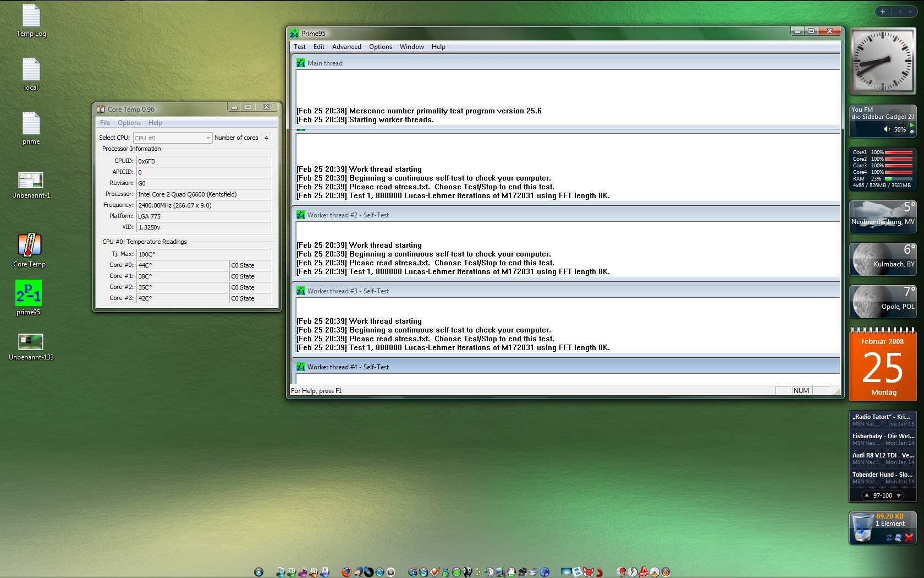
Task: Click the radio gadget speaker volume icon
Action: click(887, 129)
